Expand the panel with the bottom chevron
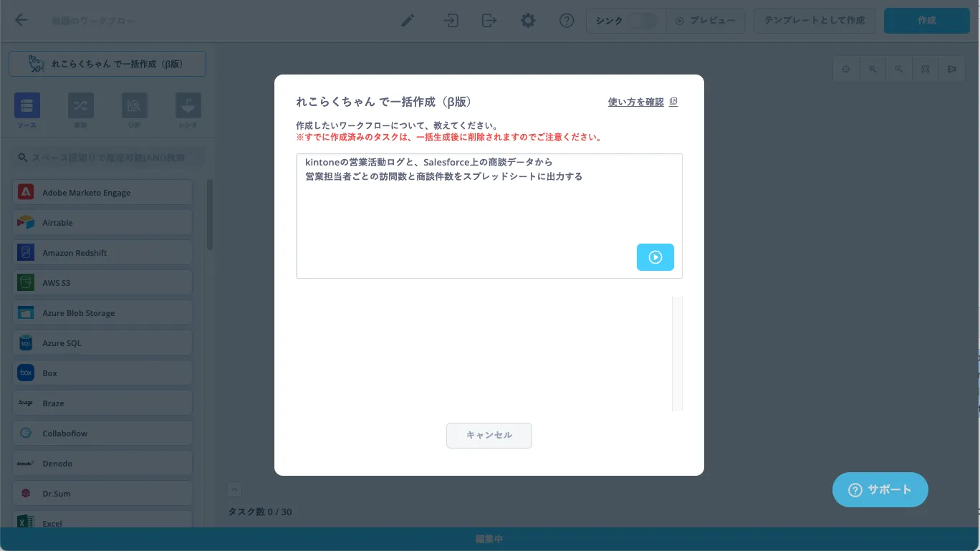This screenshot has width=980, height=551. [234, 490]
